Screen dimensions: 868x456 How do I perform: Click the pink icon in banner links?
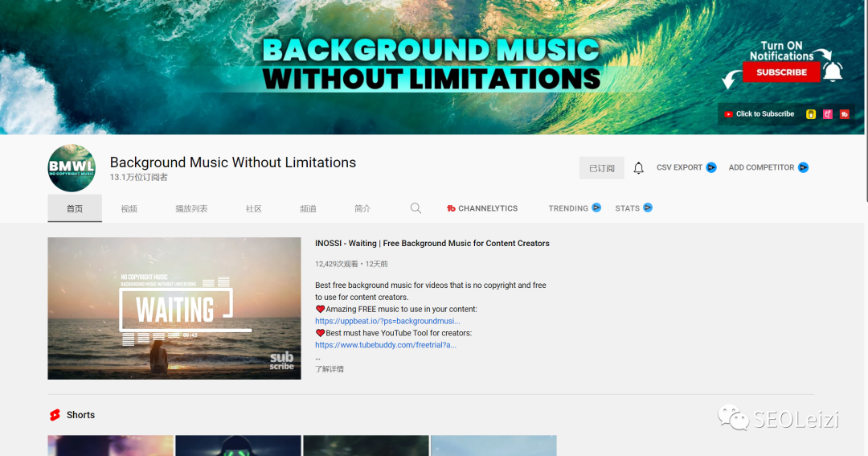pyautogui.click(x=828, y=114)
